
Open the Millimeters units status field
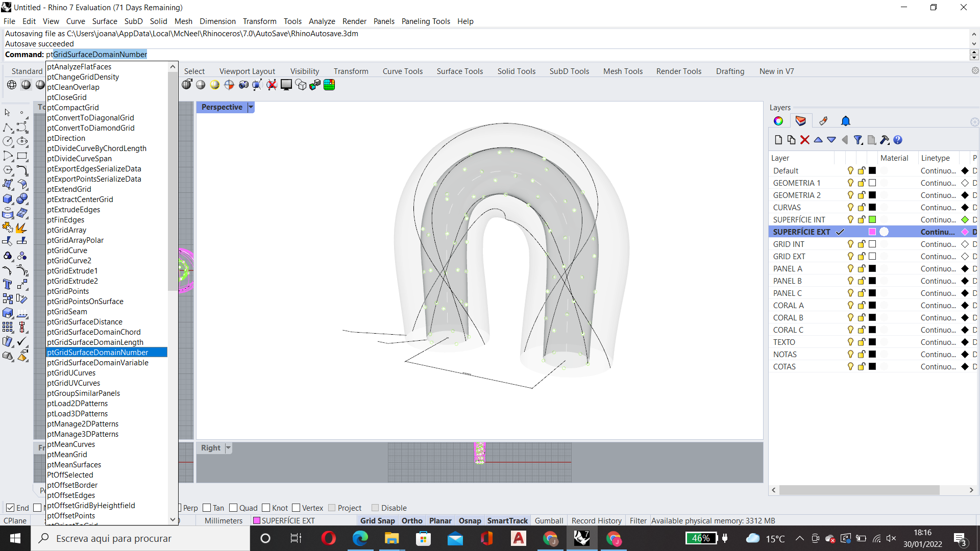[x=224, y=520]
